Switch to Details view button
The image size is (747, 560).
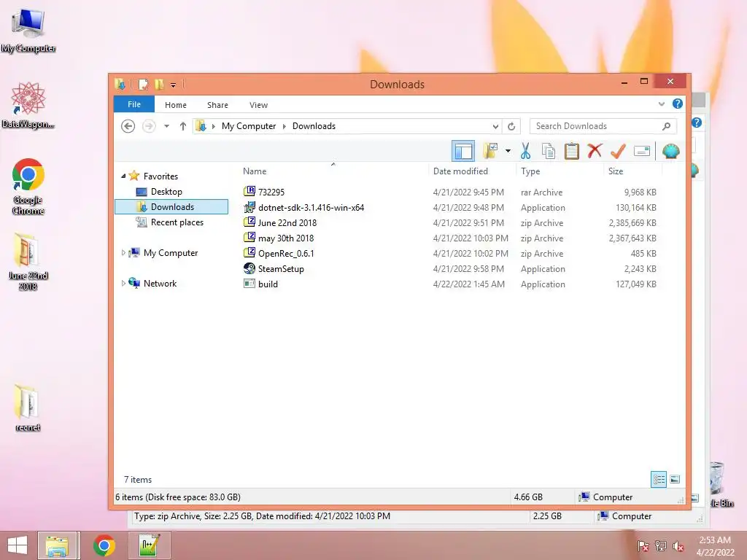point(659,480)
